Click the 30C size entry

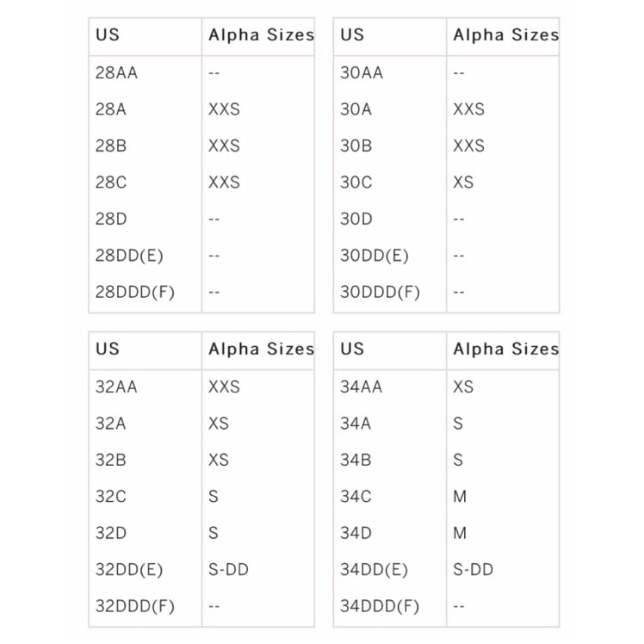(x=356, y=183)
